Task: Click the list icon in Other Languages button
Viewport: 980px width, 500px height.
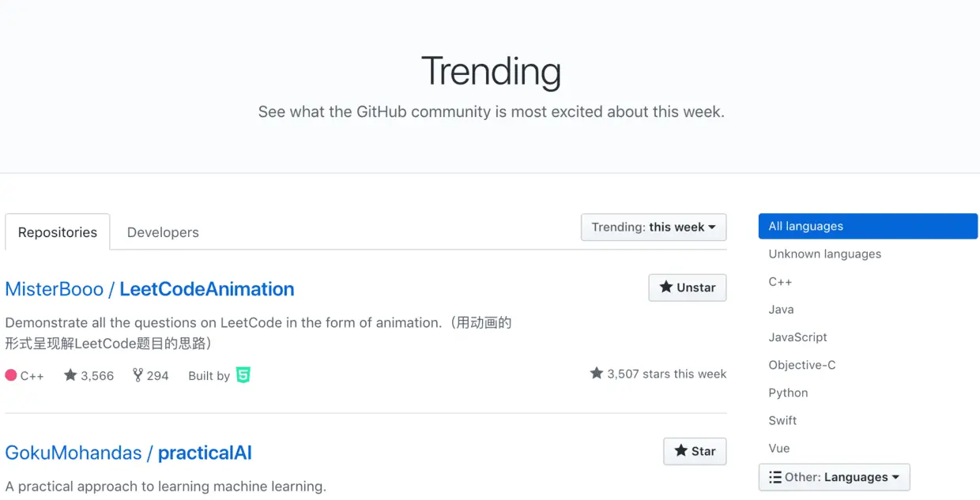Action: pyautogui.click(x=775, y=477)
